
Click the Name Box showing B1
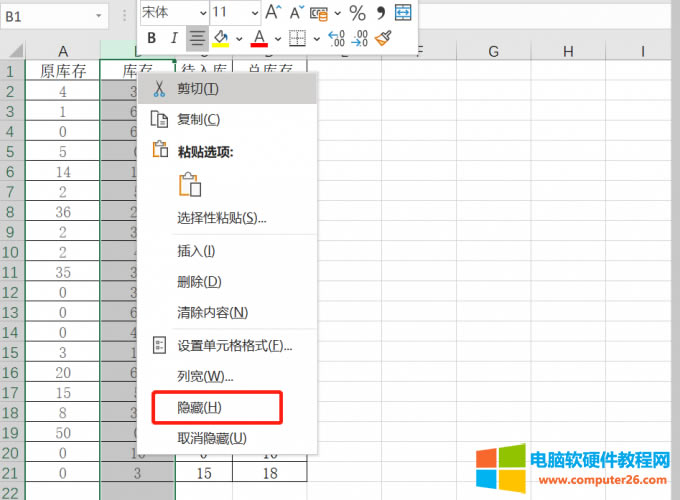pyautogui.click(x=48, y=16)
